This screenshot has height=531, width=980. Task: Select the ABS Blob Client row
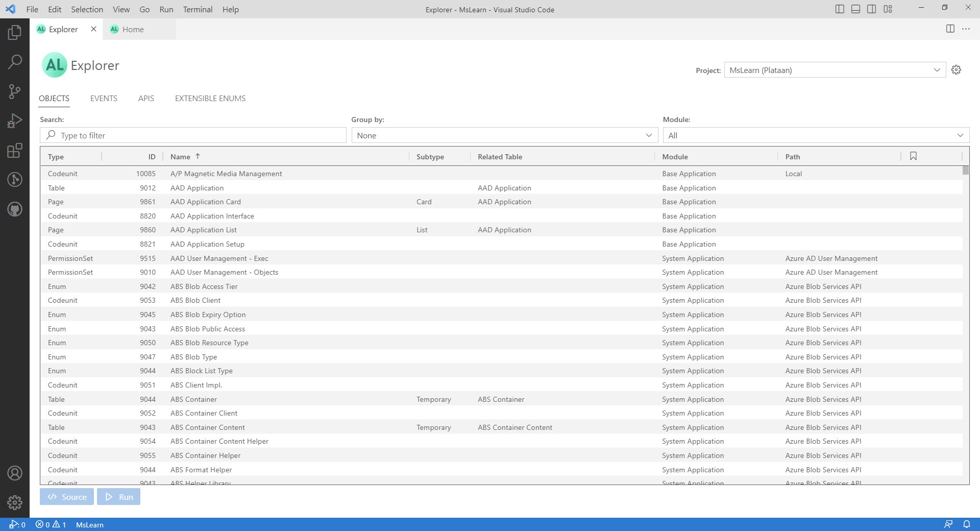(x=501, y=300)
